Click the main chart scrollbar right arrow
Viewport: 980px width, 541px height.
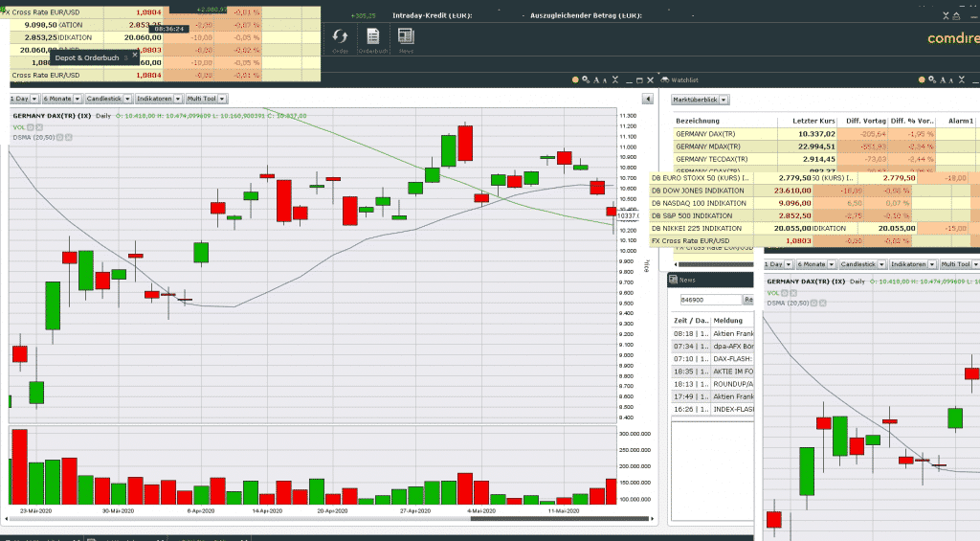point(652,518)
